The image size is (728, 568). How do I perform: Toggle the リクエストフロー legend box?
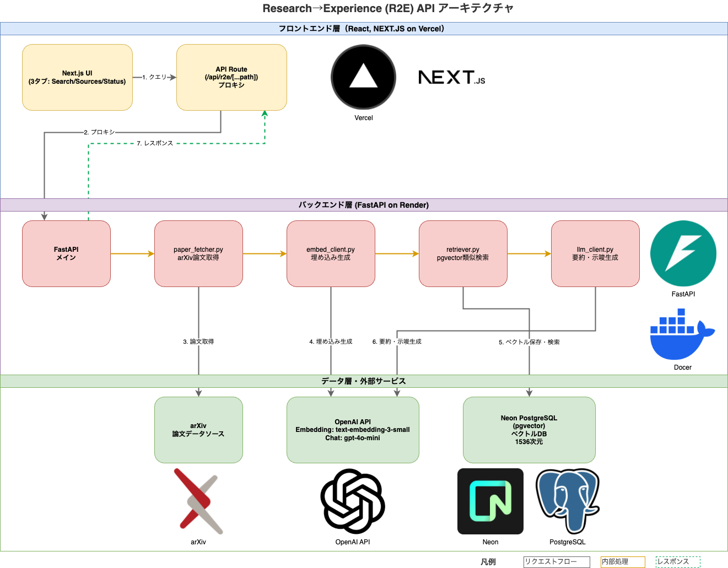tap(556, 561)
